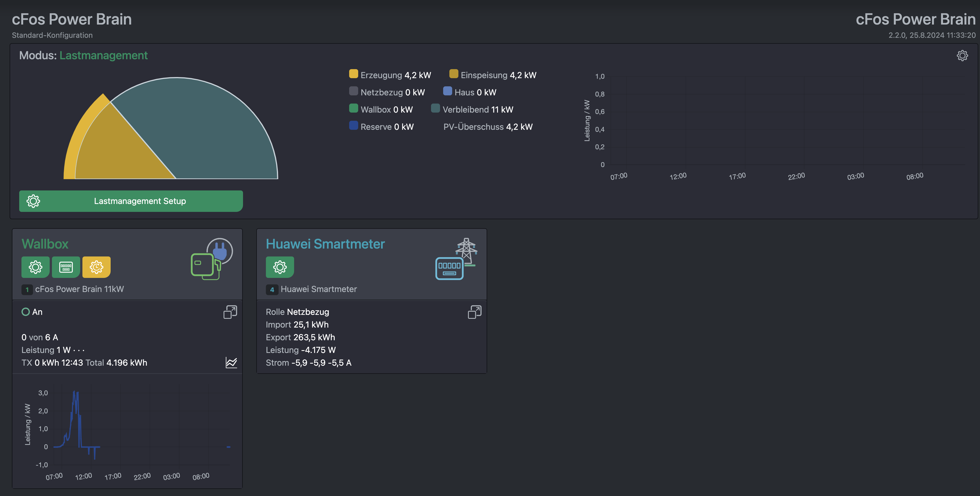Click the Strom -5,9 -5,9 -5,5 A line
The height and width of the screenshot is (496, 980).
pos(309,363)
